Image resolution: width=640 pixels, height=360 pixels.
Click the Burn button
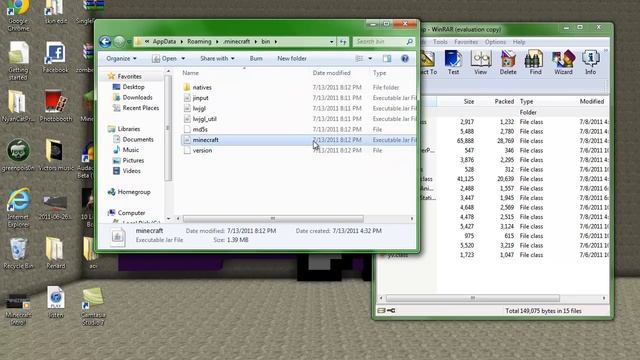point(256,59)
